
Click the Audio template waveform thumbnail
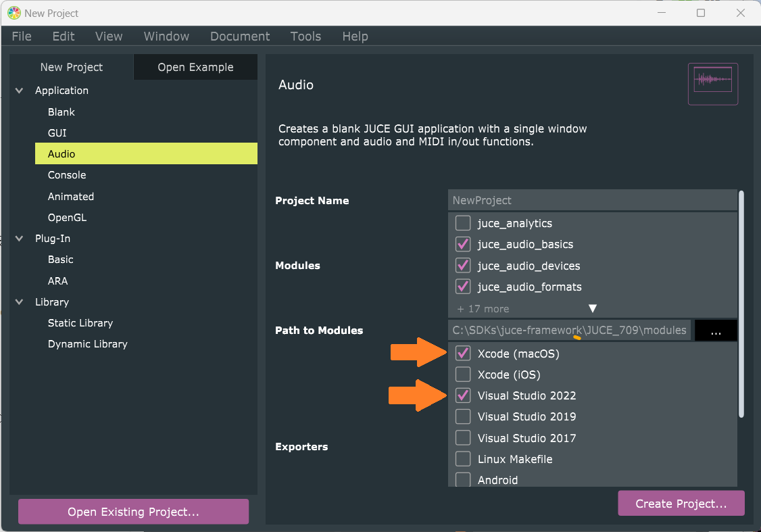point(712,84)
